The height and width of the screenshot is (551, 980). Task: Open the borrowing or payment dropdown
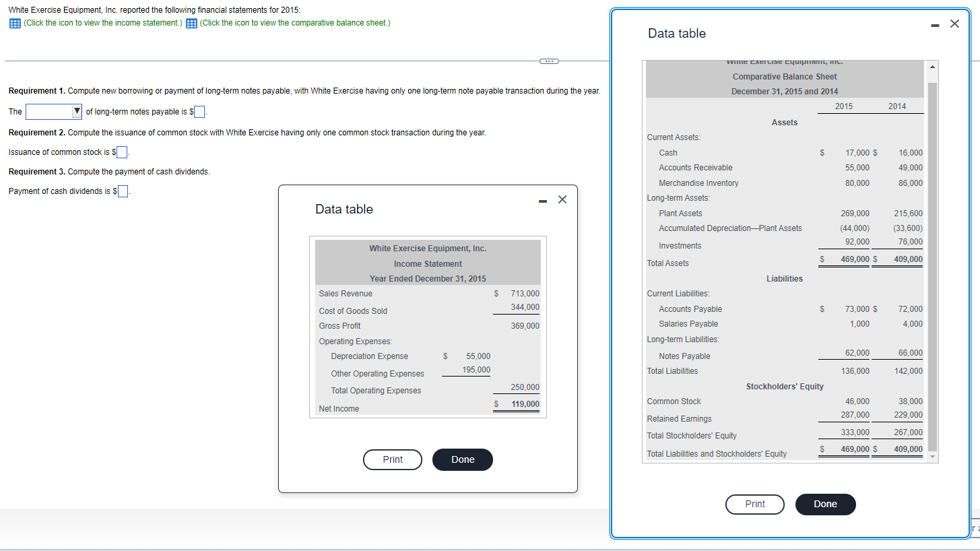pos(55,111)
